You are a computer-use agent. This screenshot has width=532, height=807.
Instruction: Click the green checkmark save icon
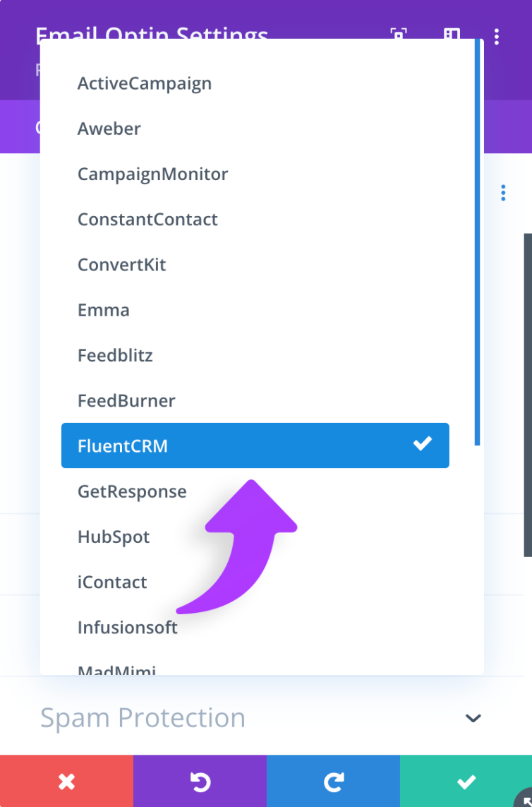(x=466, y=781)
